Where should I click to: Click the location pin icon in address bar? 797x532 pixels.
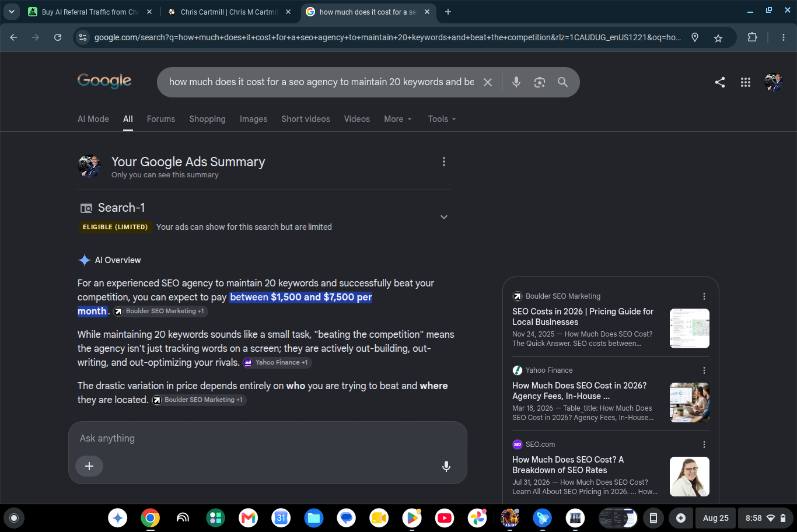tap(695, 37)
